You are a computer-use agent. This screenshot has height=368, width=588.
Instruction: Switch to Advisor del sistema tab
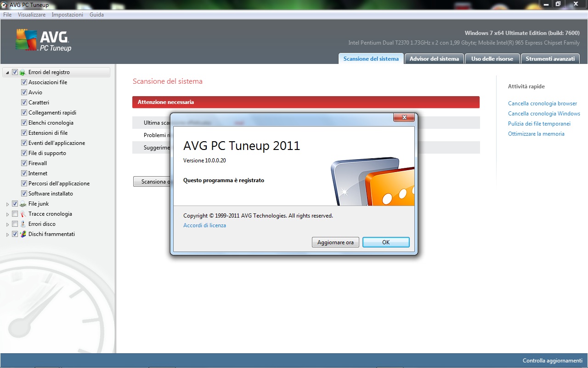(x=434, y=58)
